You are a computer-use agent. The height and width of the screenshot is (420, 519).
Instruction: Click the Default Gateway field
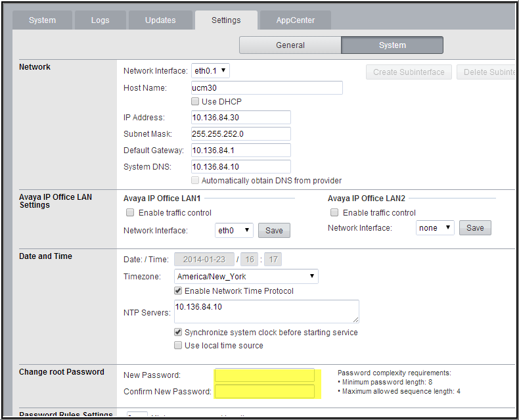(240, 151)
